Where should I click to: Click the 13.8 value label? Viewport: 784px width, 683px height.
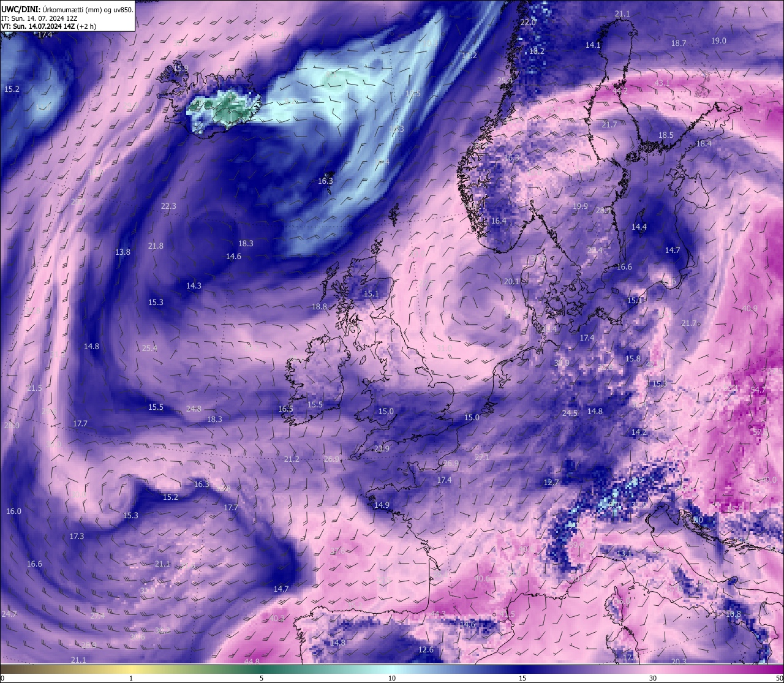pyautogui.click(x=123, y=252)
